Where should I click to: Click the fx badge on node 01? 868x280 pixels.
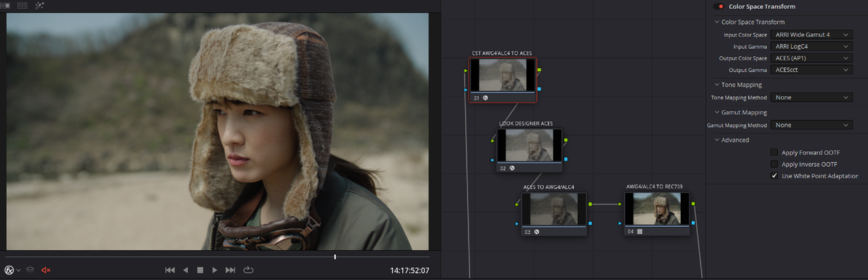coord(486,98)
